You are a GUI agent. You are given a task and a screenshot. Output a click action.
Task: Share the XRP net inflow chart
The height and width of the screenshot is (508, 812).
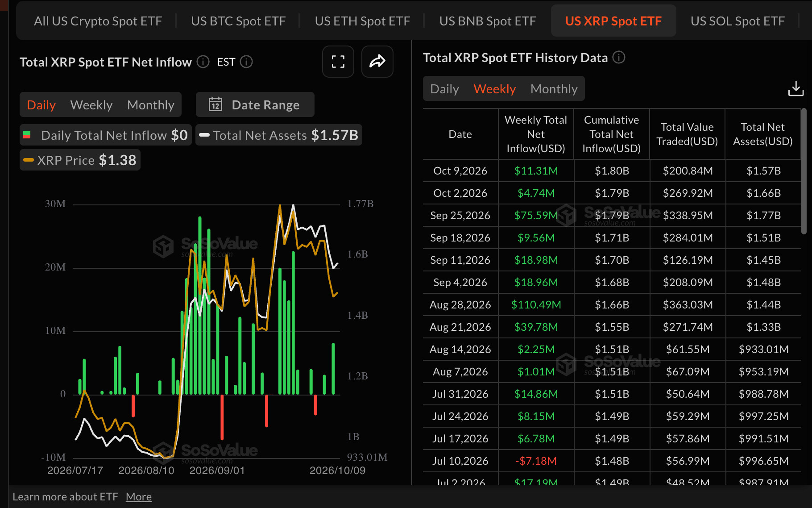(x=377, y=62)
